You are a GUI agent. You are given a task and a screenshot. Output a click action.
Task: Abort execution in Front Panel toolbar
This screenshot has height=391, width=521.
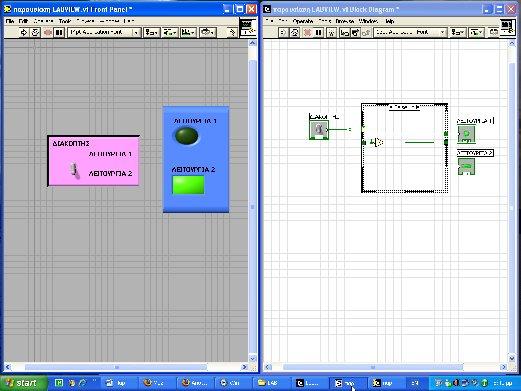tap(48, 32)
